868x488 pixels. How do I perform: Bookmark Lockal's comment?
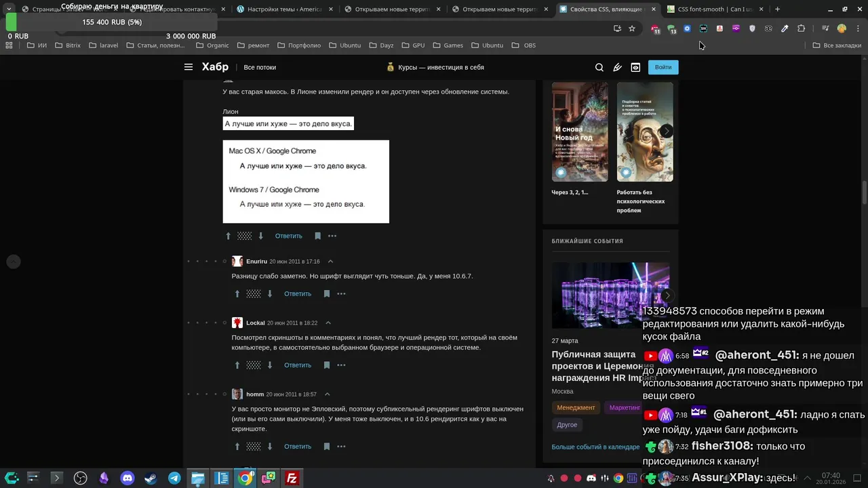327,365
